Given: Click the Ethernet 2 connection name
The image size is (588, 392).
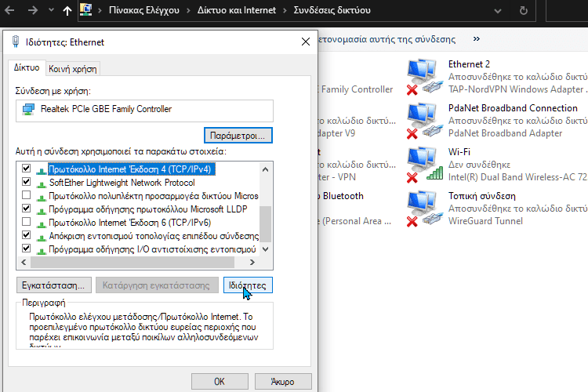Looking at the screenshot, I should tap(469, 64).
